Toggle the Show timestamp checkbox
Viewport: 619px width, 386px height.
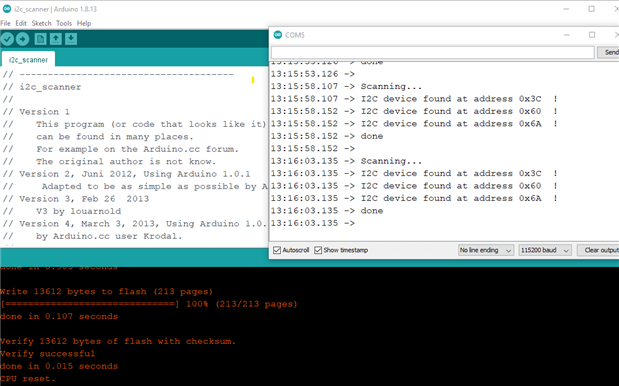tap(318, 250)
